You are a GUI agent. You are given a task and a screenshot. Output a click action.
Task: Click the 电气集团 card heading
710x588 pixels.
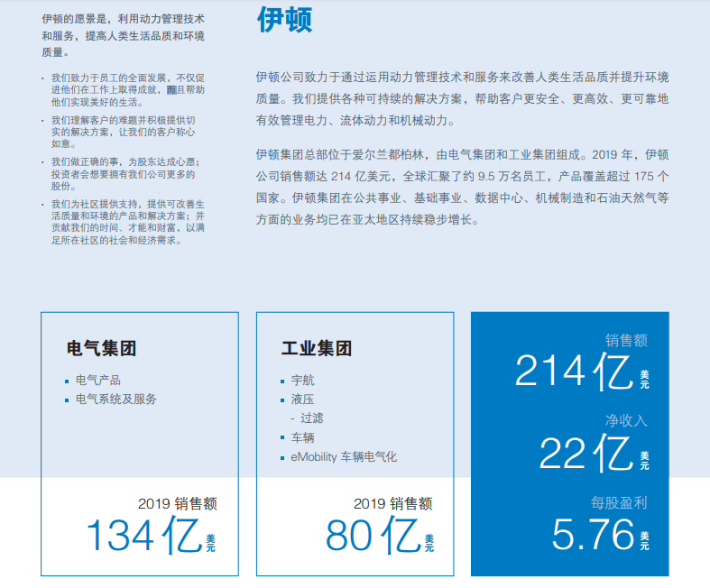pyautogui.click(x=102, y=349)
